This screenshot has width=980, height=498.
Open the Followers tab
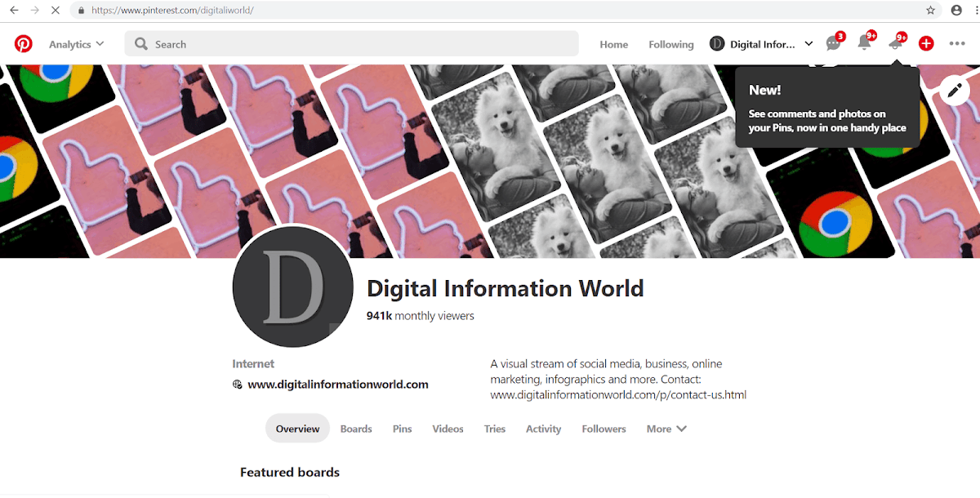(604, 429)
